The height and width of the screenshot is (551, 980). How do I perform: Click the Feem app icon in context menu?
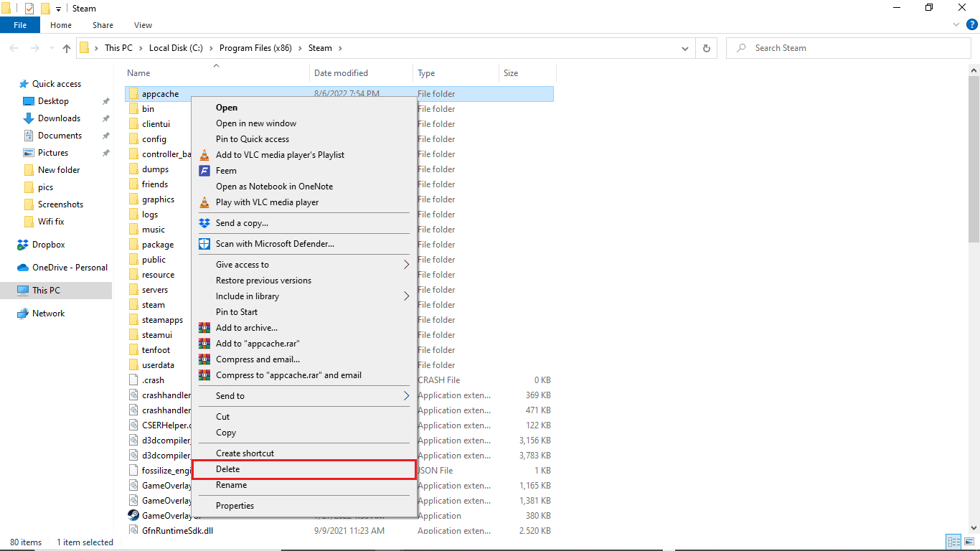pos(204,171)
